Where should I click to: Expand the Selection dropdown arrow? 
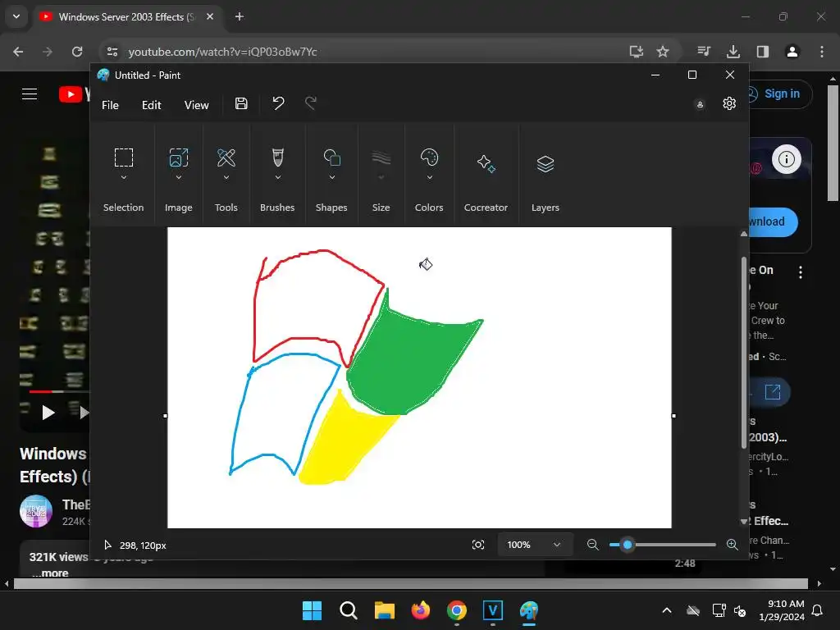click(x=124, y=177)
